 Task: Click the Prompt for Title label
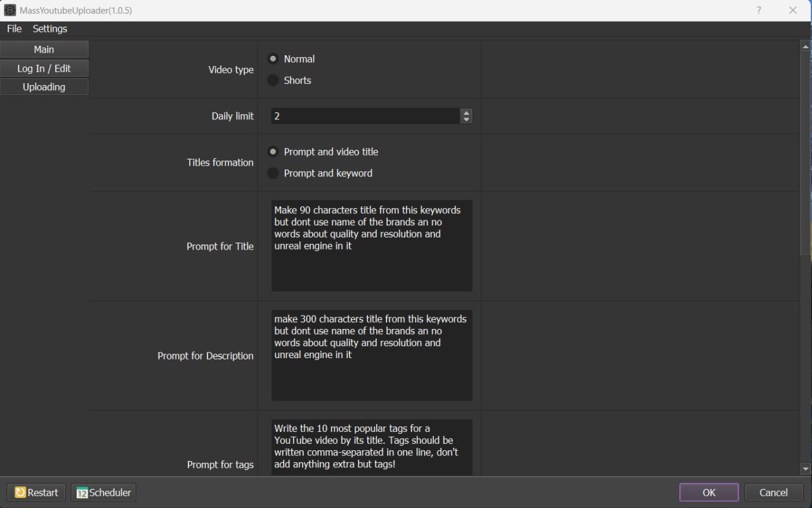(x=220, y=246)
